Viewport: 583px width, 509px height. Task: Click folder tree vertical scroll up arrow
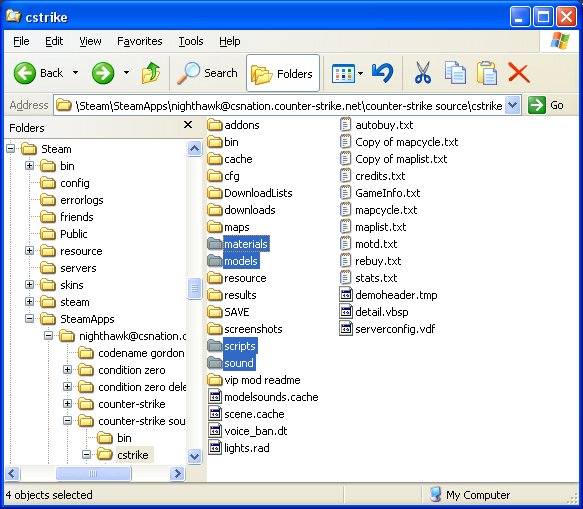point(194,149)
